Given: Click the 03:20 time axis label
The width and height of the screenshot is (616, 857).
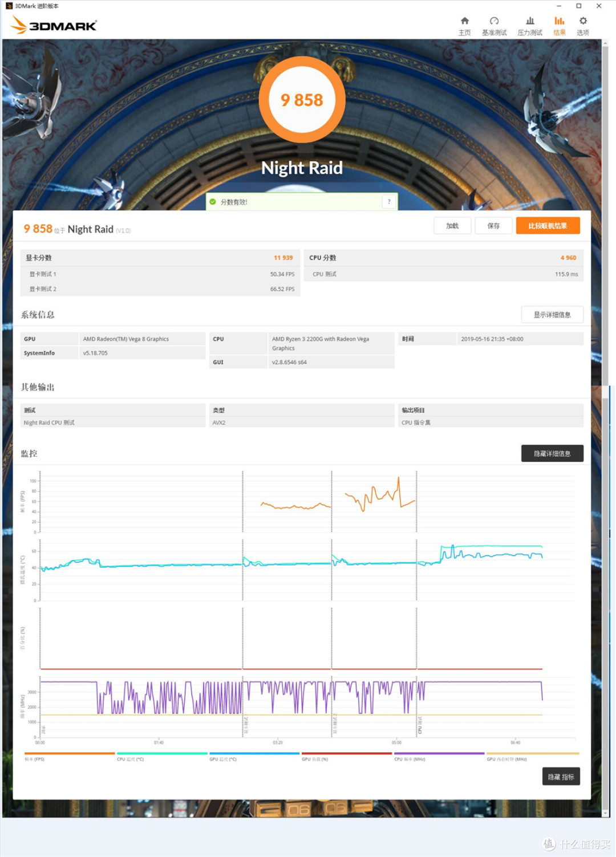Looking at the screenshot, I should [278, 742].
